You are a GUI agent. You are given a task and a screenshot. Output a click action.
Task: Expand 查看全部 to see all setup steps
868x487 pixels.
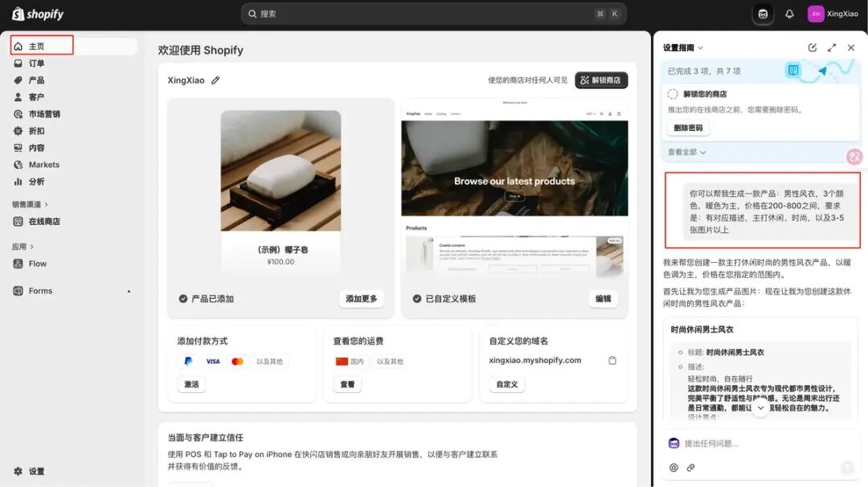coord(686,152)
